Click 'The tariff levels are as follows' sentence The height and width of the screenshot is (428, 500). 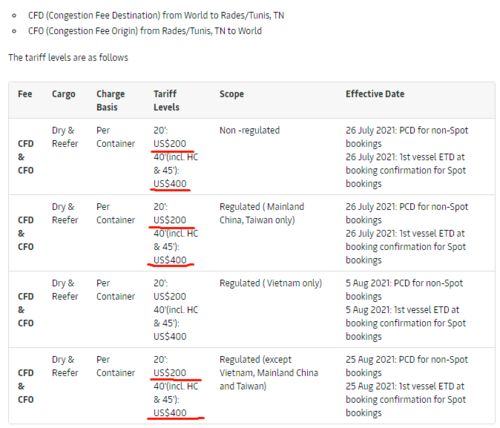(x=68, y=58)
